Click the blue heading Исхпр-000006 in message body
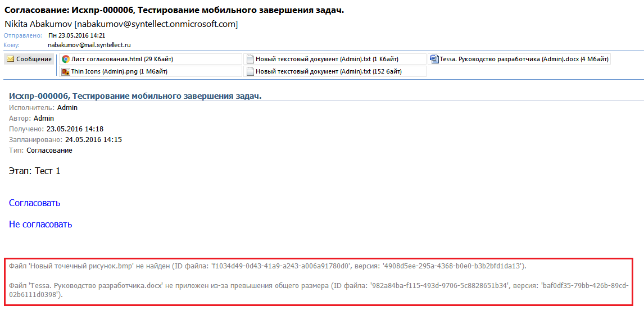 tap(135, 96)
